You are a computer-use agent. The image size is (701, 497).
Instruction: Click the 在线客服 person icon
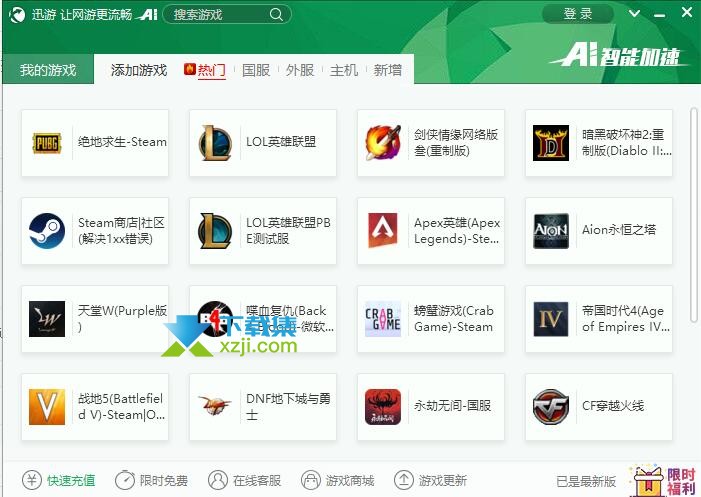coord(218,480)
